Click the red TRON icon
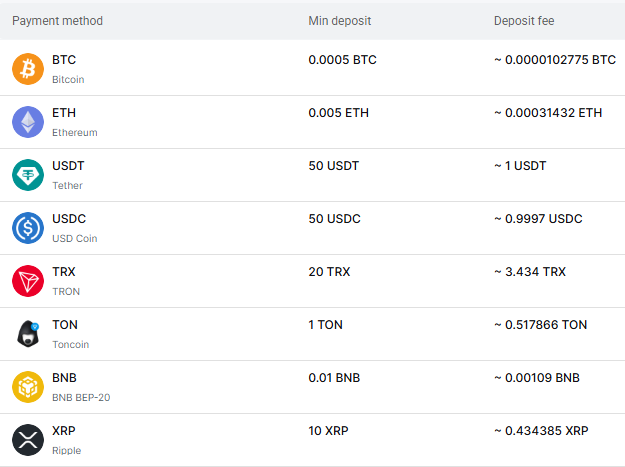 [x=28, y=281]
